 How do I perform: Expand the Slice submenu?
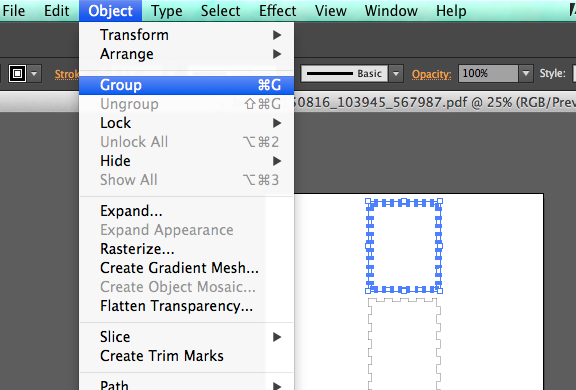click(x=186, y=337)
